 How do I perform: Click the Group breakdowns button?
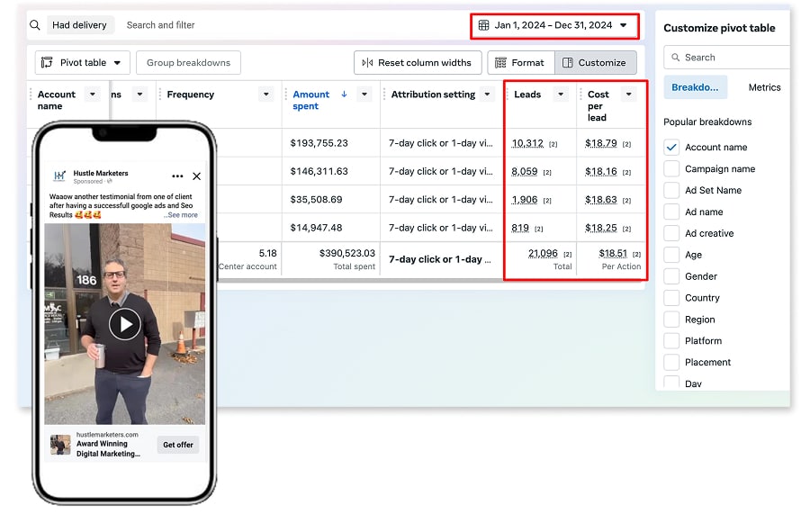pyautogui.click(x=188, y=62)
